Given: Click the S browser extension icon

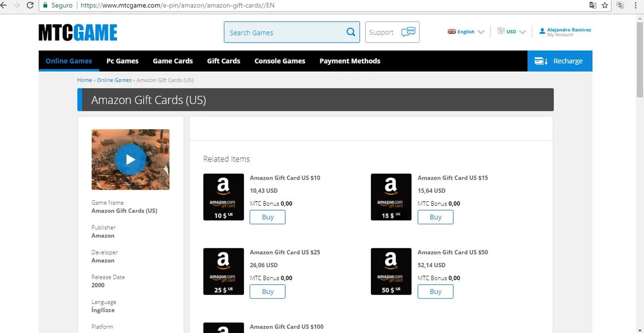Looking at the screenshot, I should (x=620, y=6).
